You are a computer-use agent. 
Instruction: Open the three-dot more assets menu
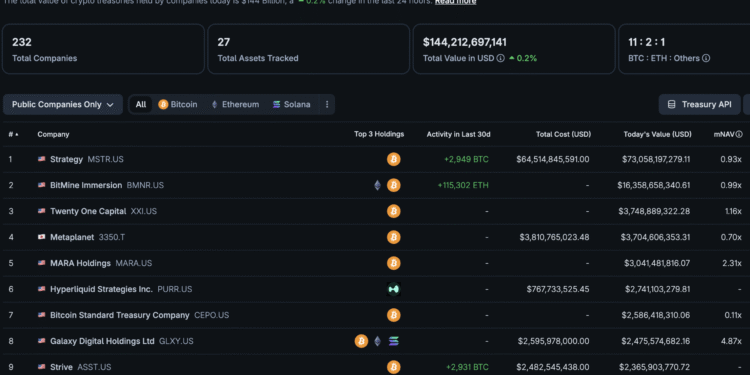click(327, 104)
